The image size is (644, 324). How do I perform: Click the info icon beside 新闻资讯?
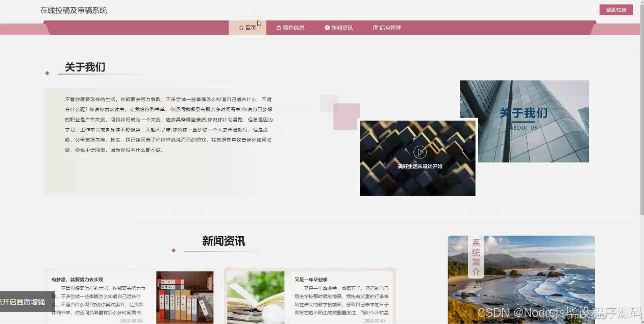(327, 28)
